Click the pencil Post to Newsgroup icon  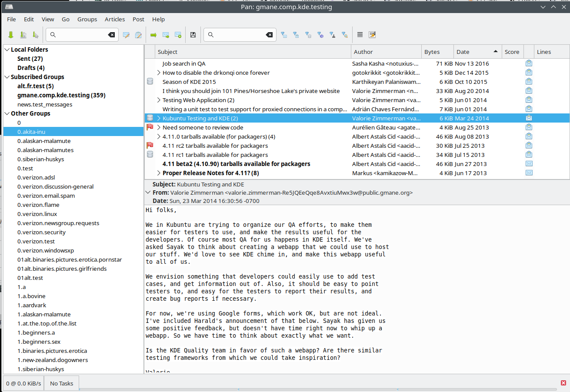[126, 35]
